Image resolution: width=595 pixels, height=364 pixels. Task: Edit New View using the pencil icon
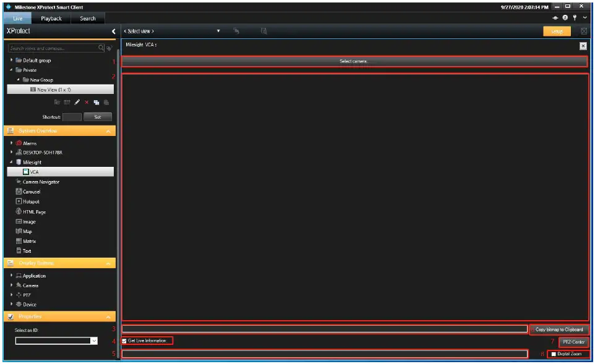click(76, 101)
